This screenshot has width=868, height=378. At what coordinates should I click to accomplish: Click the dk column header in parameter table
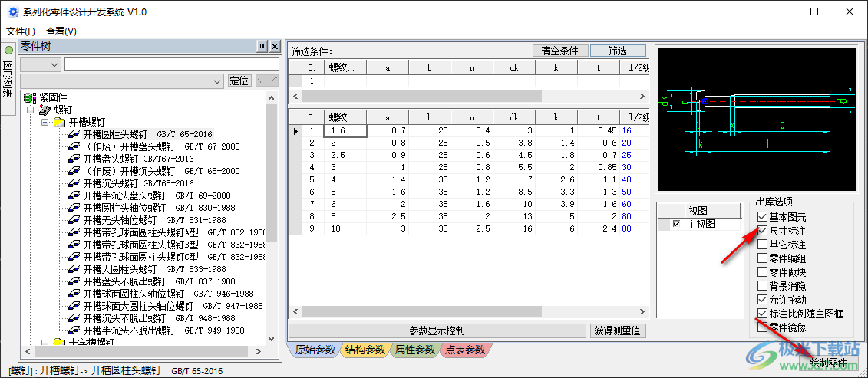click(513, 117)
